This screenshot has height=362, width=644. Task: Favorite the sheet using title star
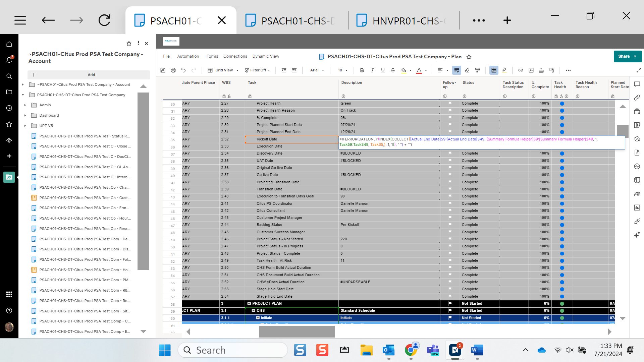click(469, 57)
